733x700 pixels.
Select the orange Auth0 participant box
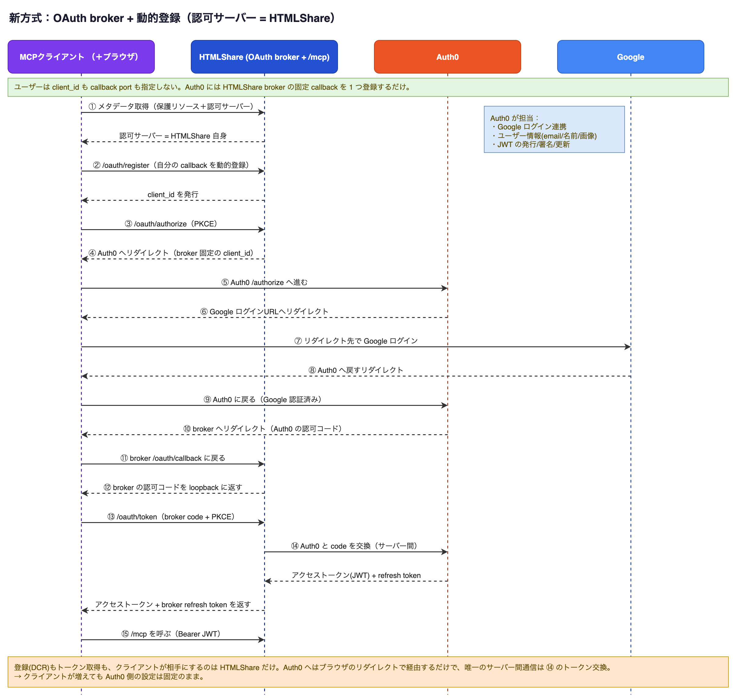point(448,57)
